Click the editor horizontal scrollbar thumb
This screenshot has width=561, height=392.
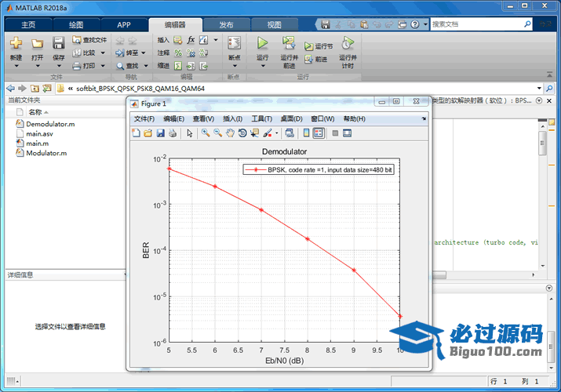click(x=439, y=275)
